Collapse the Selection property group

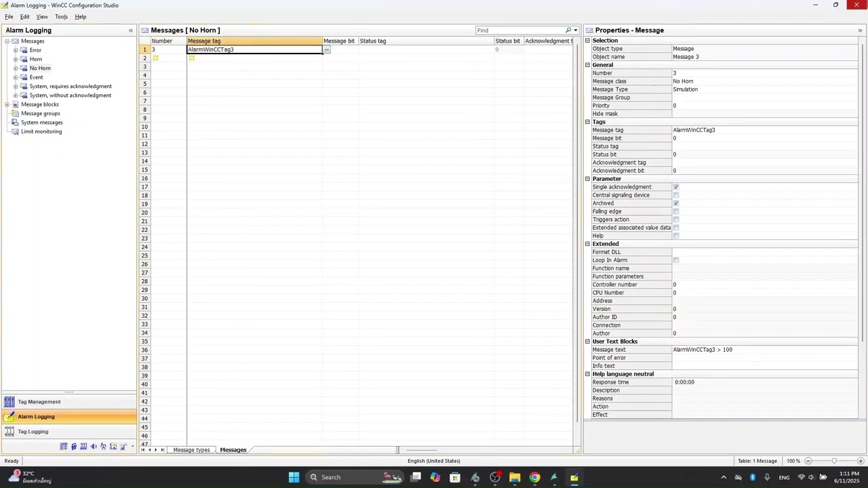pyautogui.click(x=587, y=41)
